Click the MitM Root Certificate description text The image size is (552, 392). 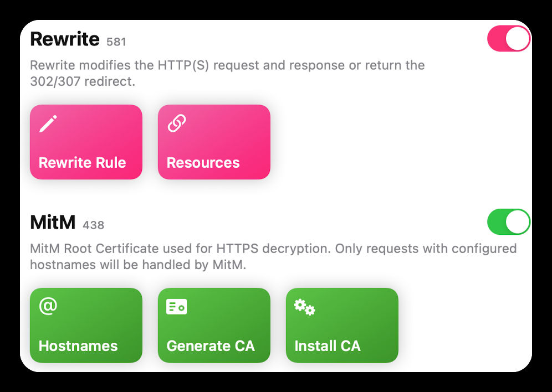coord(273,256)
